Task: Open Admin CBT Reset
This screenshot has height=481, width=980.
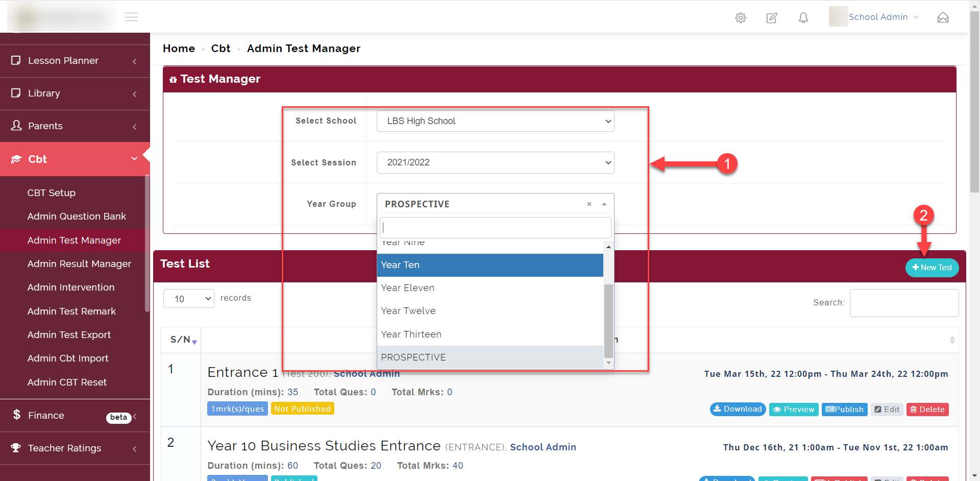Action: [x=67, y=382]
